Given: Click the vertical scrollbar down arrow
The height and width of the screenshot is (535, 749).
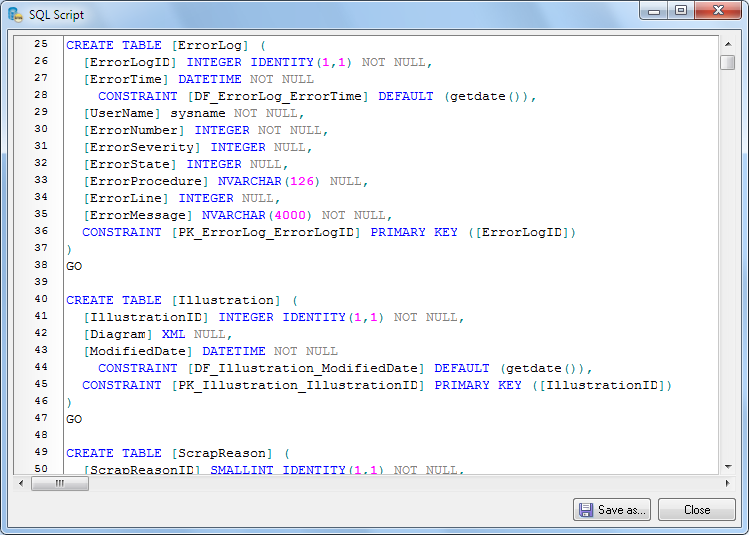Looking at the screenshot, I should [727, 466].
